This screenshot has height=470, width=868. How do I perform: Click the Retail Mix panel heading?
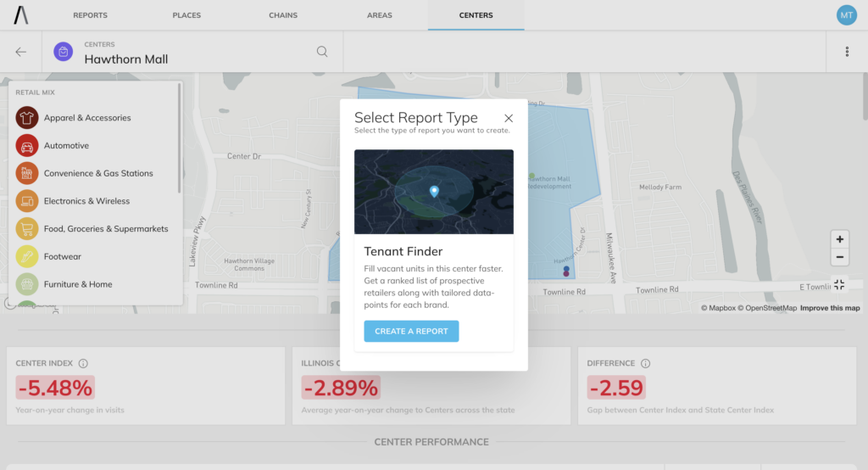(x=35, y=92)
